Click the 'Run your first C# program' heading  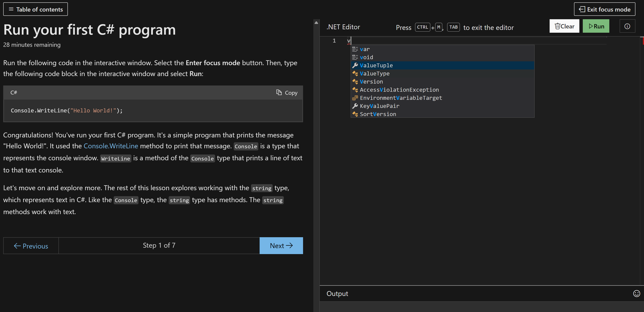coord(89,30)
